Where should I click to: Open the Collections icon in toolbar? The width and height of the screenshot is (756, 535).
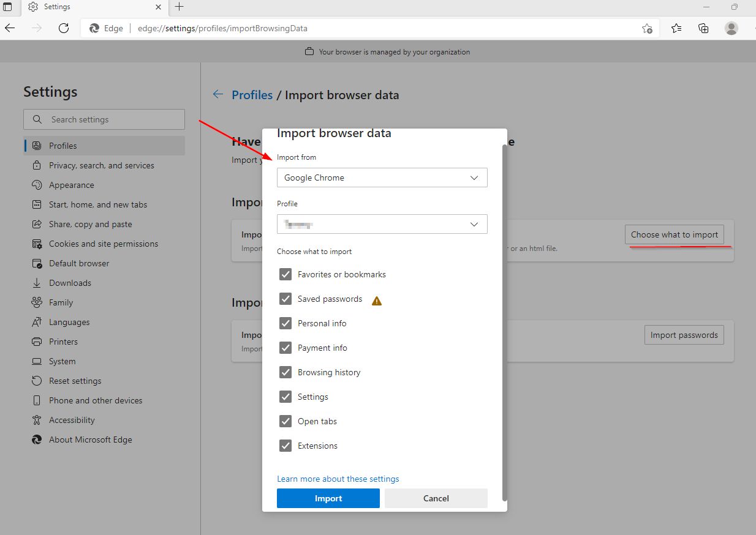tap(703, 28)
